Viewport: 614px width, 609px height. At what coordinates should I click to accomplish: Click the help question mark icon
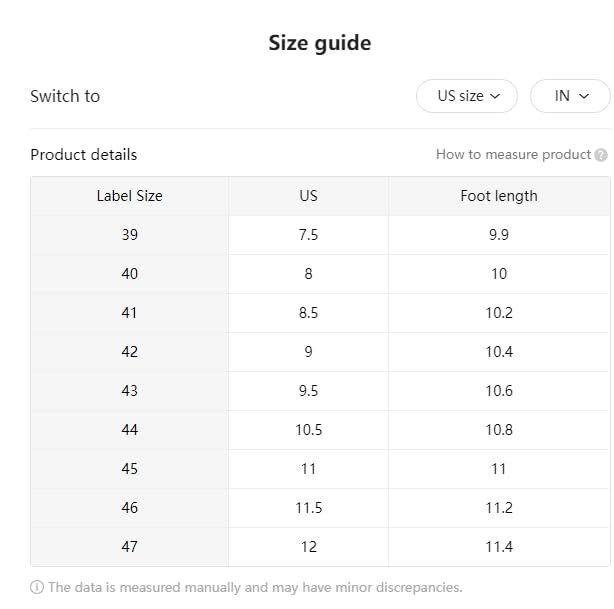(601, 155)
